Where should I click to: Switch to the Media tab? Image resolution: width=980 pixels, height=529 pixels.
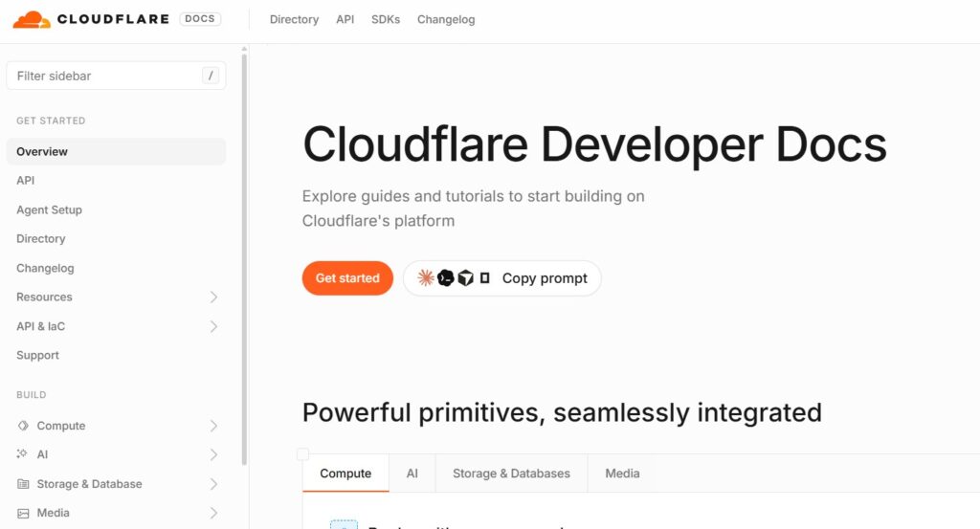[x=622, y=474]
